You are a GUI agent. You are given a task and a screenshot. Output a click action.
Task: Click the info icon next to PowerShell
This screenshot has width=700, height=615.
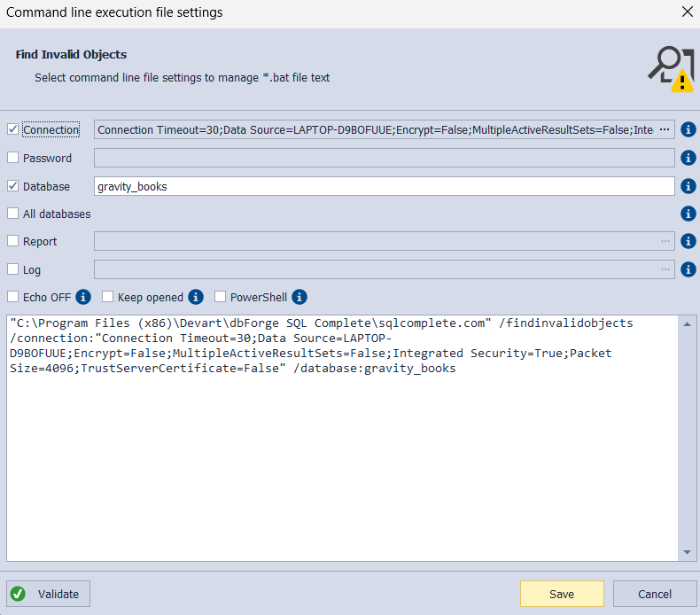point(299,297)
